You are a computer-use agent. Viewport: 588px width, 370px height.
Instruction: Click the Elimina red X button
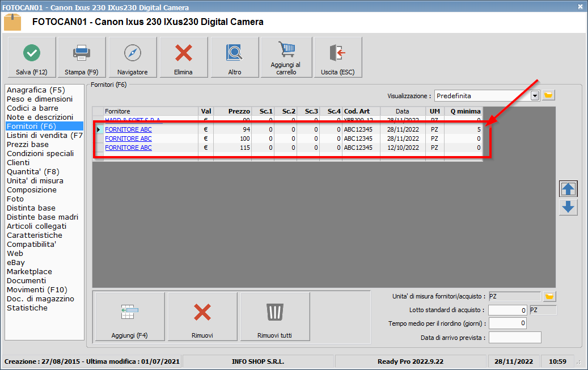pyautogui.click(x=184, y=57)
